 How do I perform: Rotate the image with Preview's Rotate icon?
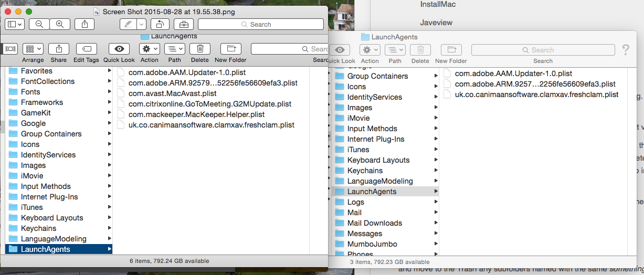[x=160, y=24]
